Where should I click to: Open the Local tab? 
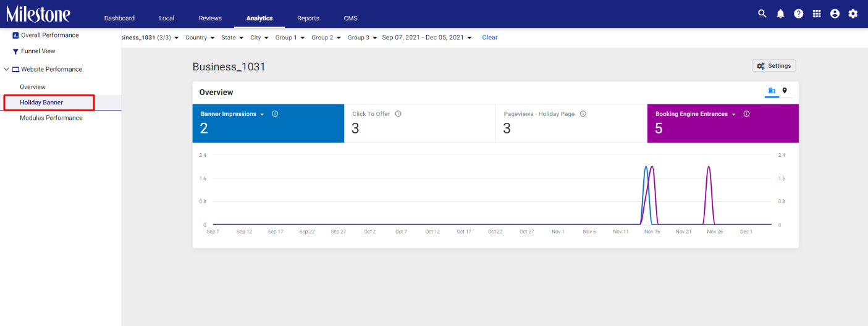(167, 18)
